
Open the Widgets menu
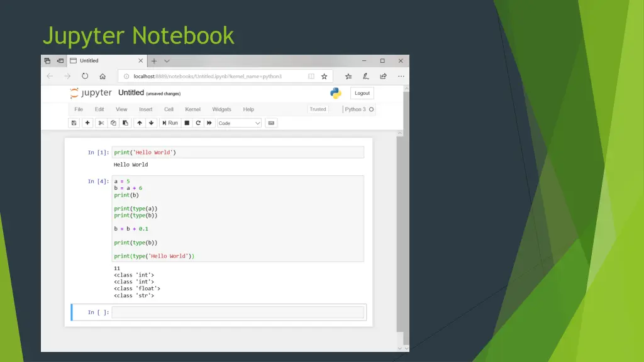pyautogui.click(x=221, y=109)
